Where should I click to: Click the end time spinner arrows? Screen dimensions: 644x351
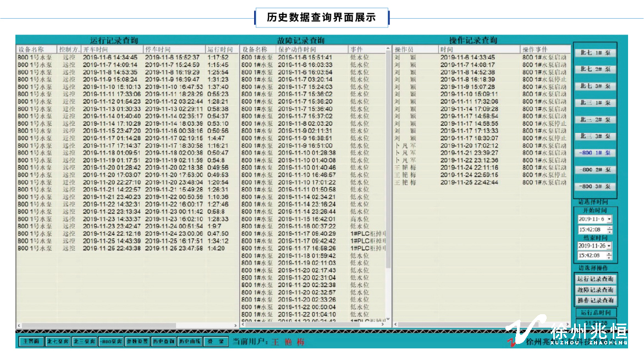(x=609, y=255)
